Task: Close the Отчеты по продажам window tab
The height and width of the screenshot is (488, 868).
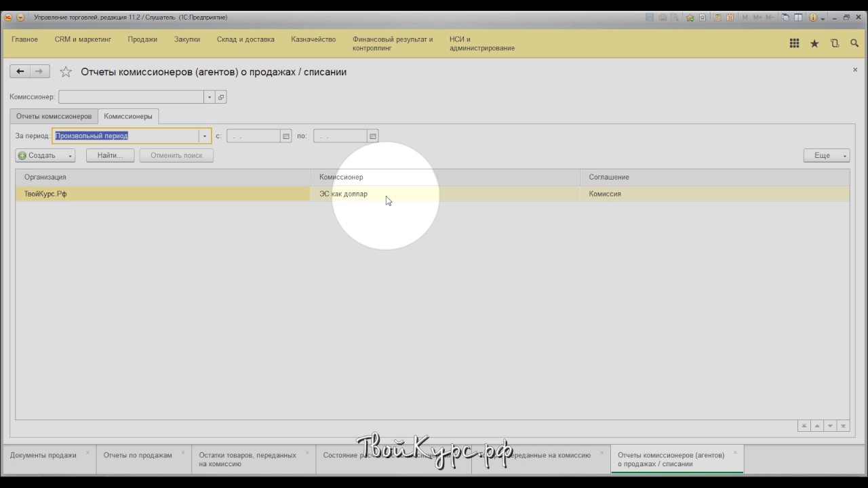Action: click(x=183, y=453)
